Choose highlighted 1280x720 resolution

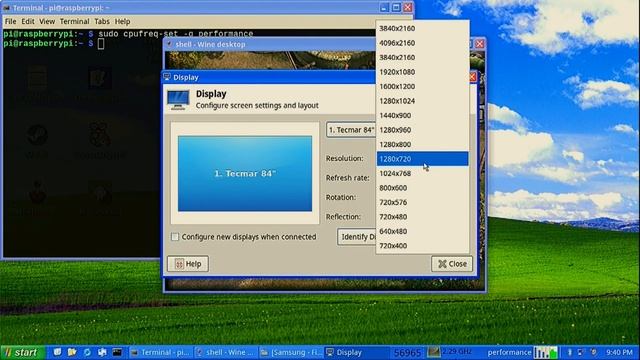422,159
